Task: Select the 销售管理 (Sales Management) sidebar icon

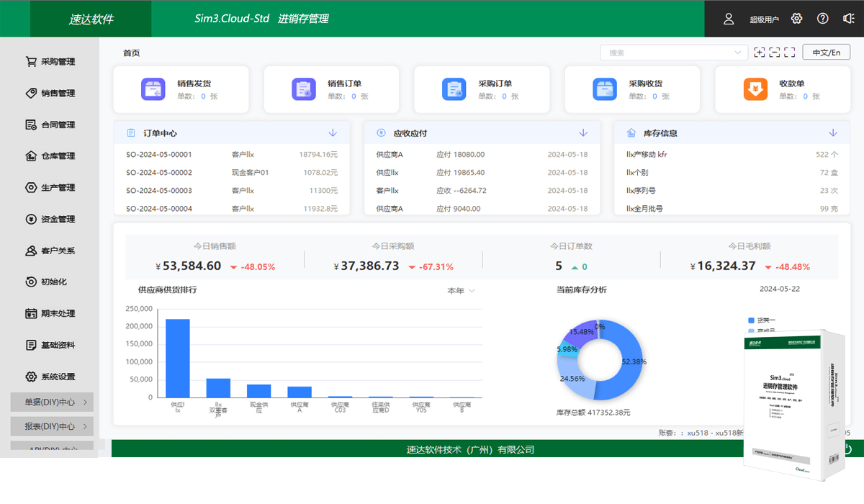Action: [x=50, y=93]
